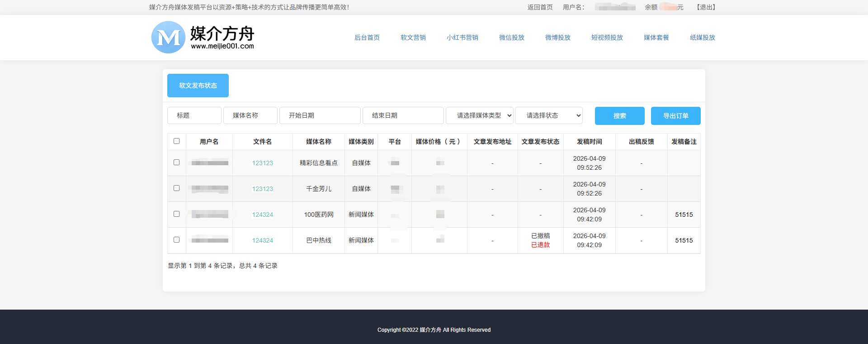Open 短视频投放 navigation item
The width and height of the screenshot is (868, 344).
point(607,38)
